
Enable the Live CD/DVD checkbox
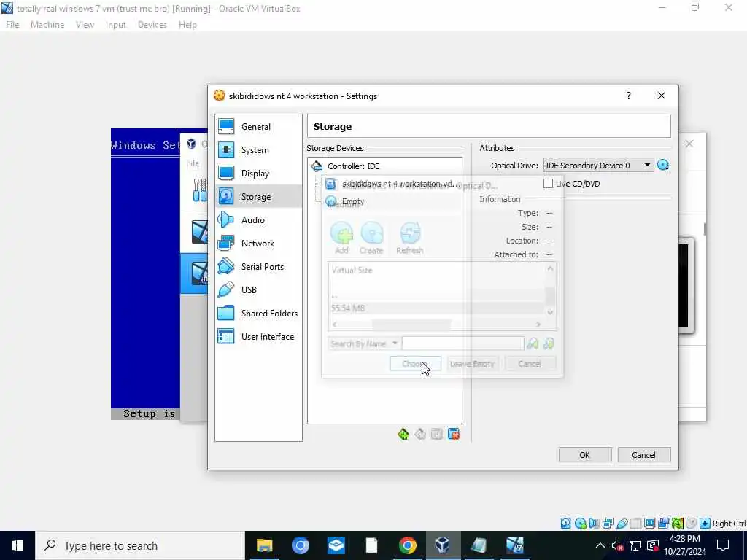pyautogui.click(x=549, y=183)
